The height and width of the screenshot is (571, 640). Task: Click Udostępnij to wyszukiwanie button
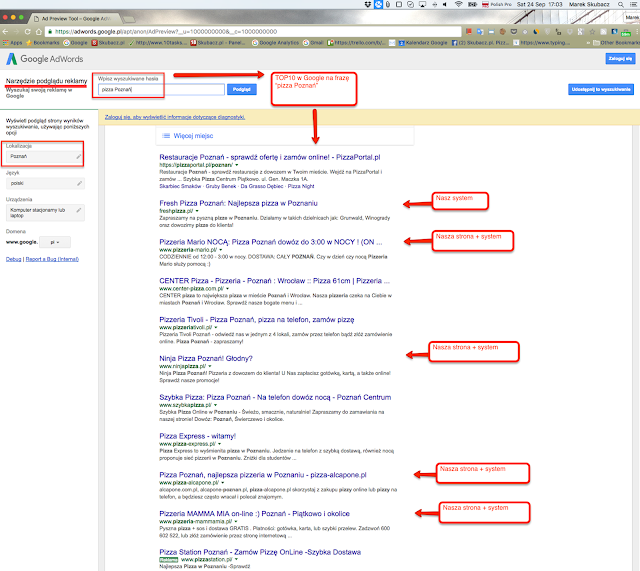coord(601,89)
